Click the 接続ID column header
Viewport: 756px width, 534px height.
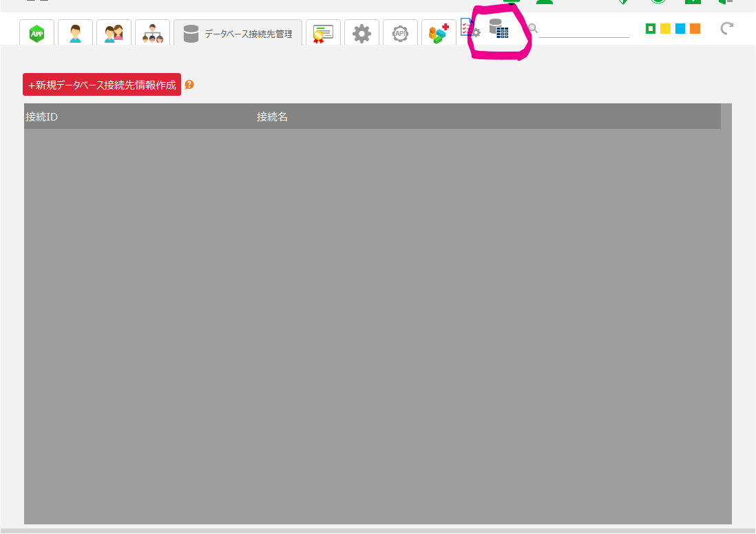click(41, 116)
